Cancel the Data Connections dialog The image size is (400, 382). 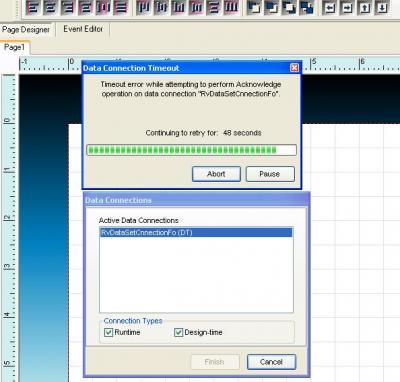(x=271, y=362)
